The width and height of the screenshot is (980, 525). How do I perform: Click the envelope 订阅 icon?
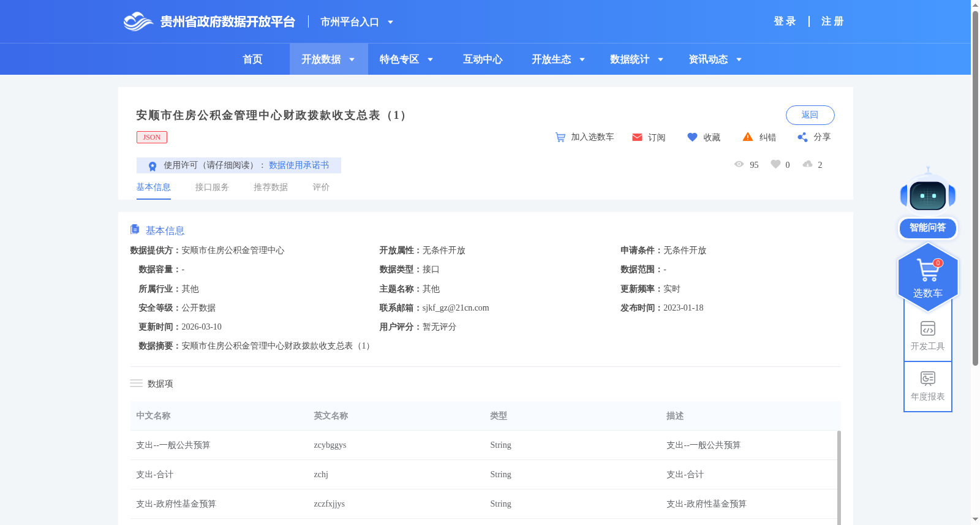(x=637, y=137)
